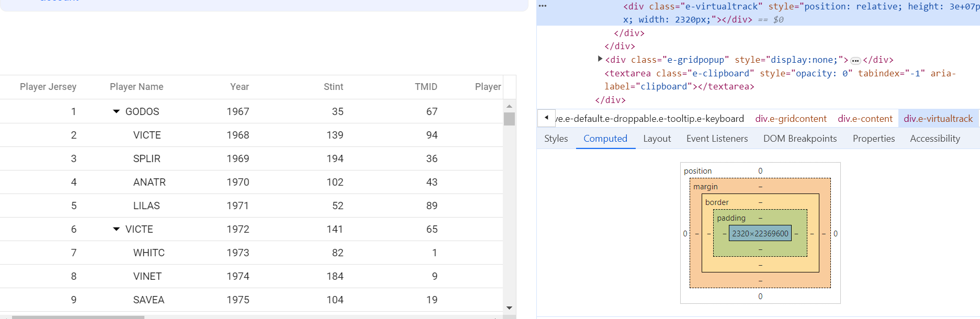Click the TMID cell 89
This screenshot has height=319, width=980.
click(432, 206)
